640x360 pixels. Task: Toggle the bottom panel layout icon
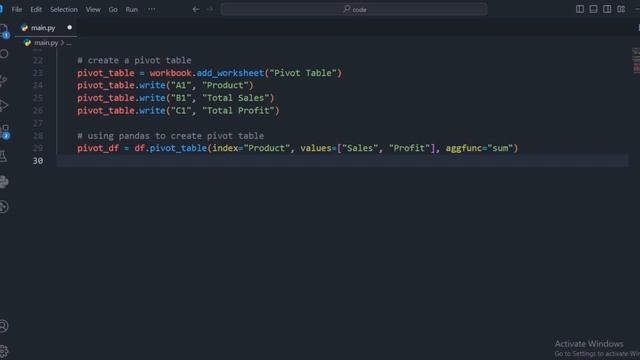pos(593,9)
